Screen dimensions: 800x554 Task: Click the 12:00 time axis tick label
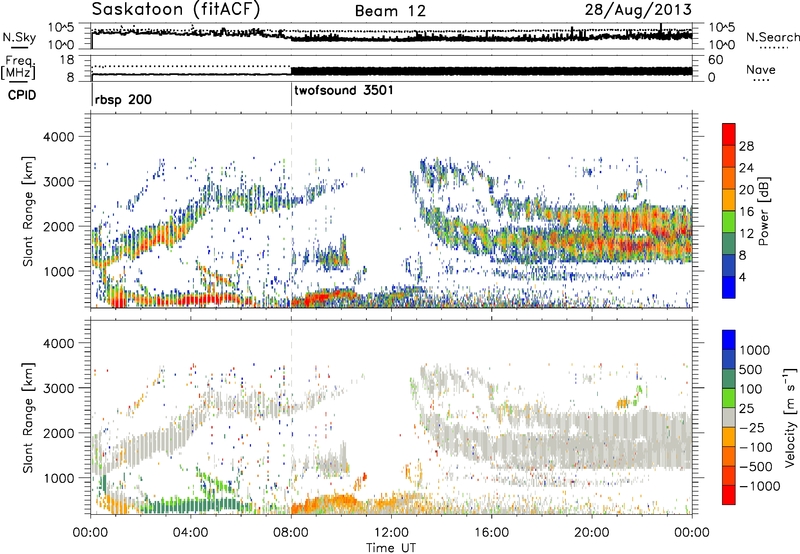[x=391, y=533]
